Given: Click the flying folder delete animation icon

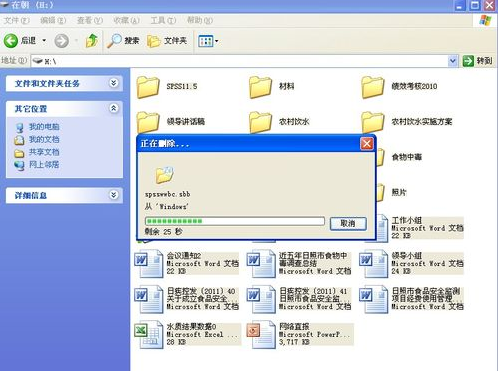Looking at the screenshot, I should (x=164, y=175).
